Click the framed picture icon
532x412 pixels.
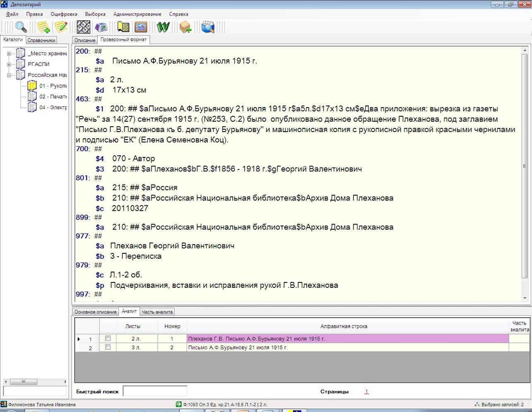(141, 27)
